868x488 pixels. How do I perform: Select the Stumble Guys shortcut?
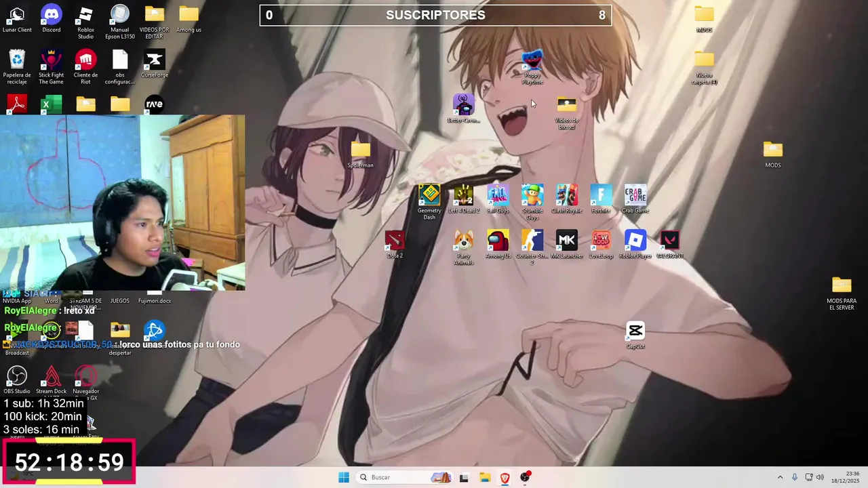[532, 202]
